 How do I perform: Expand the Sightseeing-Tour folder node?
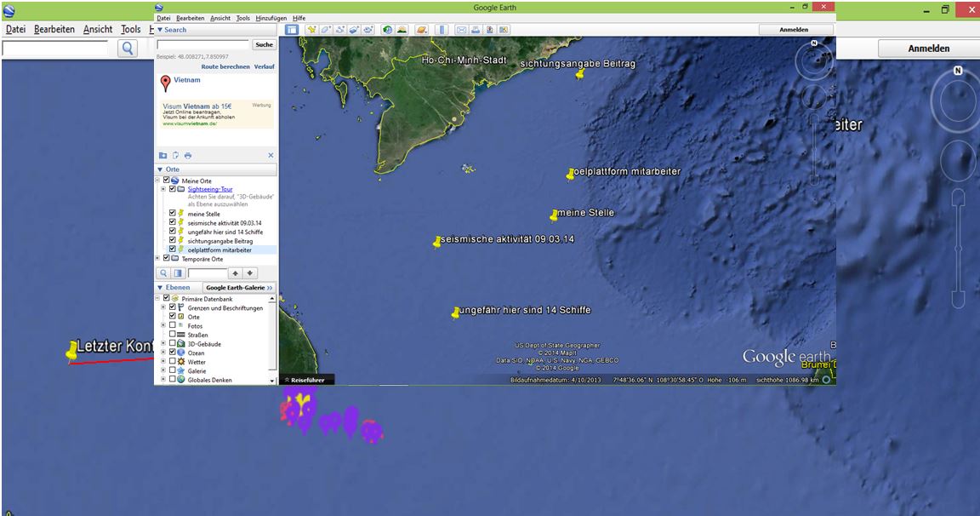[163, 189]
